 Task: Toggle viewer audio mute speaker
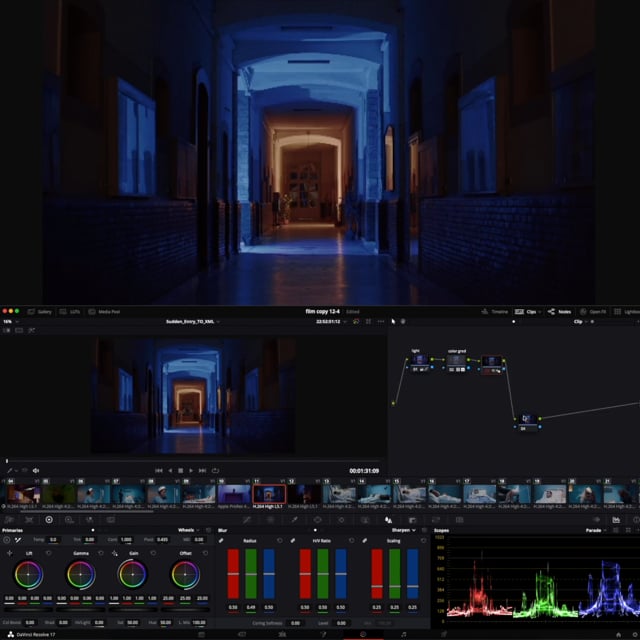point(36,471)
